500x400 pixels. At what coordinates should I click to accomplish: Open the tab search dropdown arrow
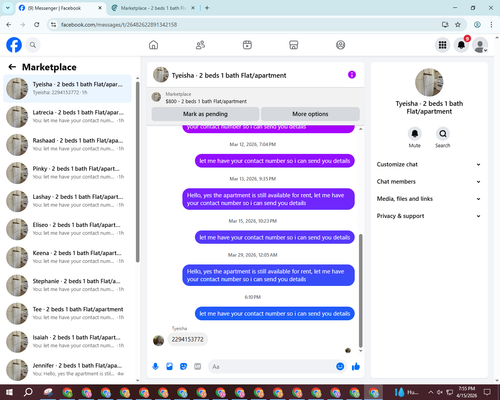tap(8, 8)
